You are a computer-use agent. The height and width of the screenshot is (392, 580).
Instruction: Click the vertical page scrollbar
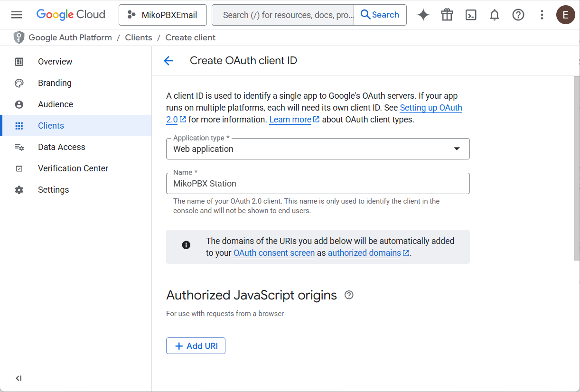point(576,166)
